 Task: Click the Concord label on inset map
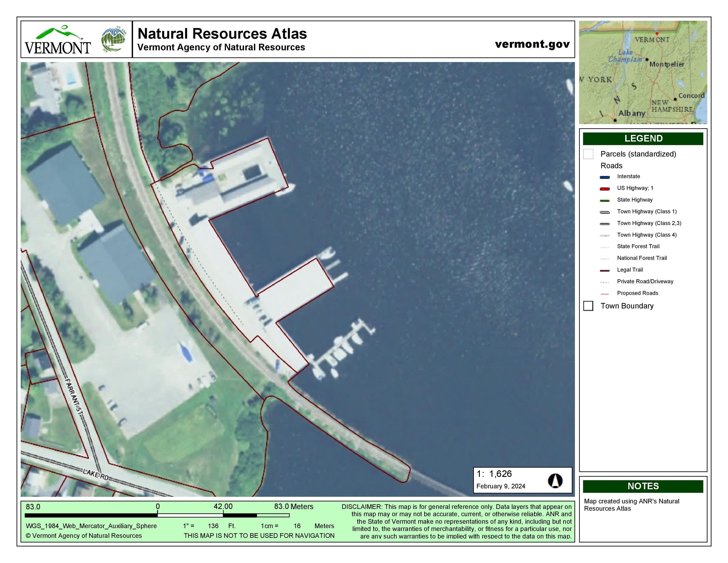tap(692, 96)
